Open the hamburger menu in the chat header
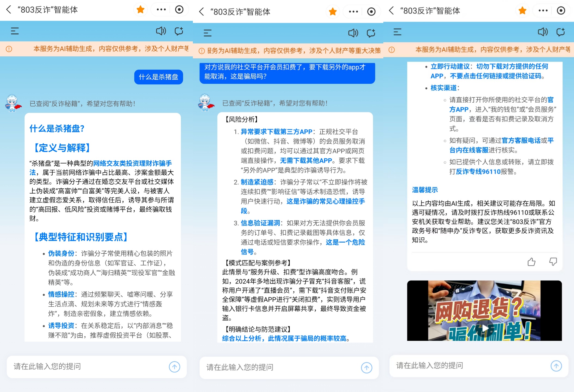Image resolution: width=574 pixels, height=392 pixels. [14, 31]
